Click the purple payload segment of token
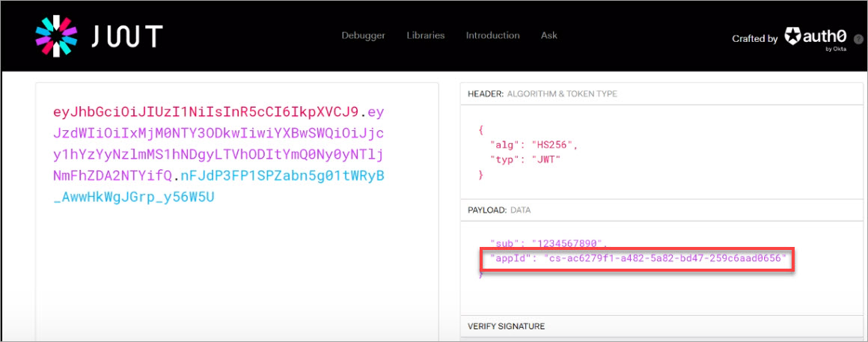This screenshot has width=868, height=342. (x=218, y=144)
